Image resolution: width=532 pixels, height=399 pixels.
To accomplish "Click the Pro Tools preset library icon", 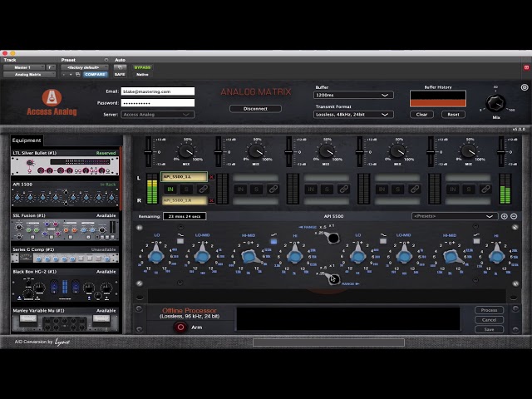I will [77, 74].
